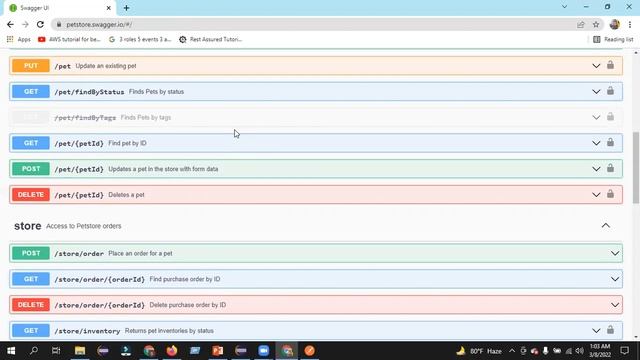The height and width of the screenshot is (360, 640).
Task: Close the Swagger UI tab
Action: [109, 8]
